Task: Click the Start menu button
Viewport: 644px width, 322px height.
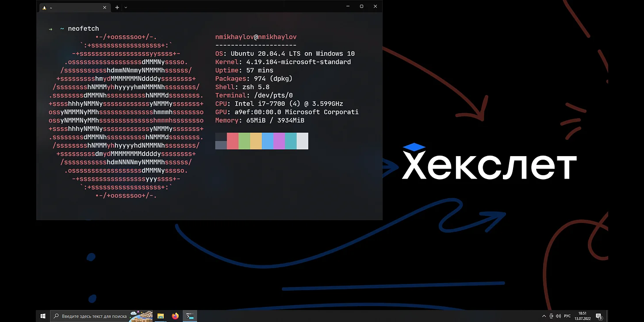Action: (x=42, y=316)
